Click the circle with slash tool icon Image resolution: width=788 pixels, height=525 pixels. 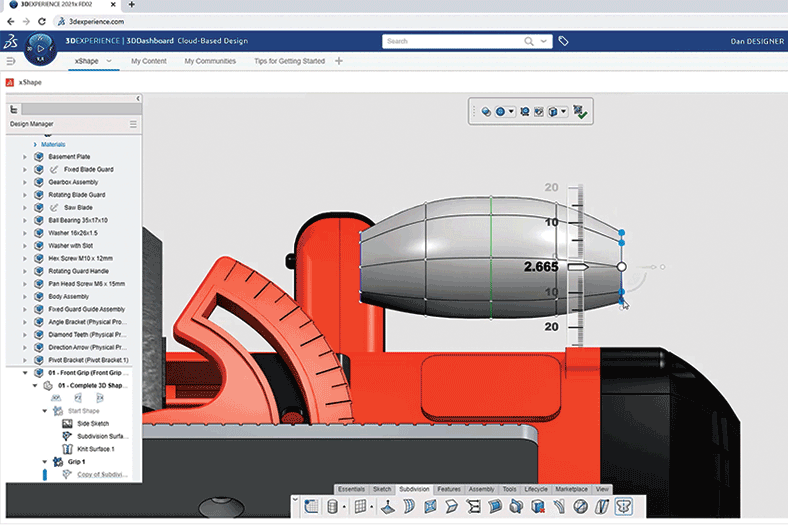[x=580, y=506]
